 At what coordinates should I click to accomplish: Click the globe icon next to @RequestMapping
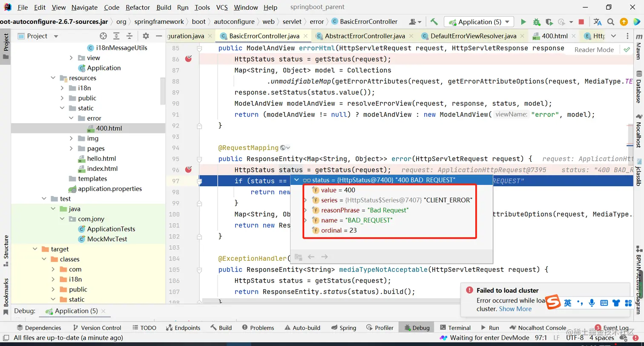(283, 148)
